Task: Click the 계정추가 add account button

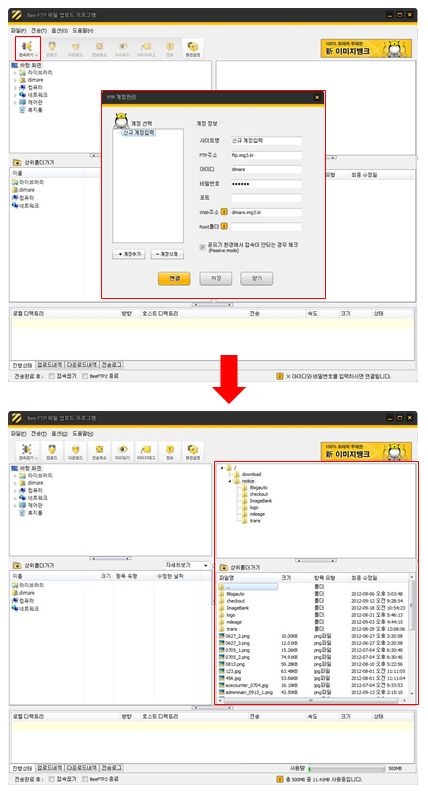Action: tap(129, 254)
